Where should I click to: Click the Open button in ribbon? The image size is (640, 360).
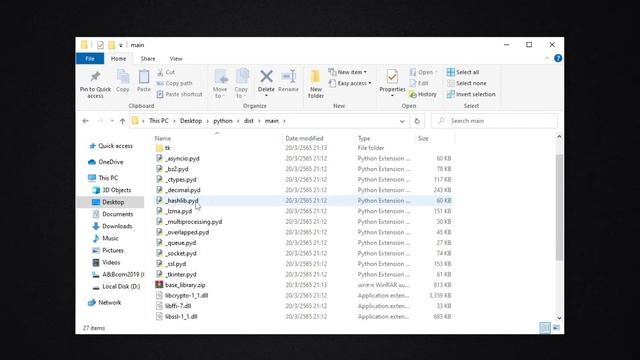click(423, 72)
